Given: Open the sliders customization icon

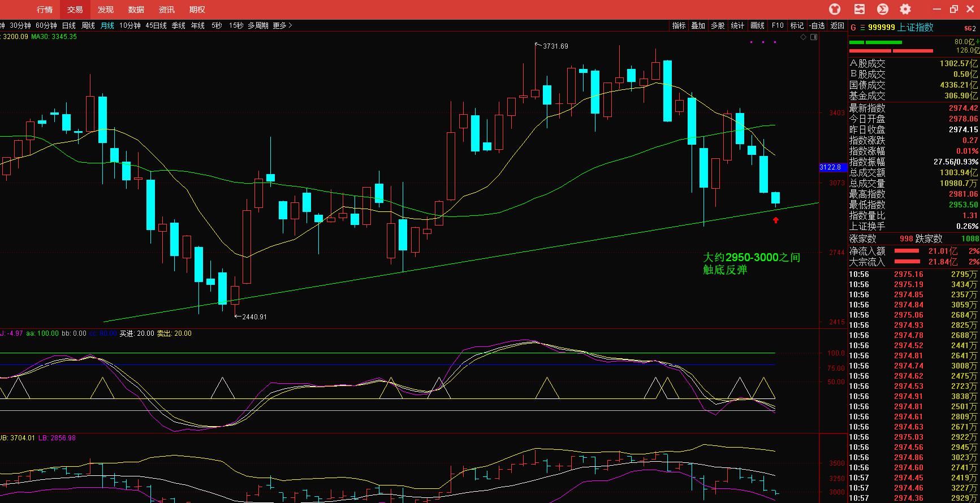Looking at the screenshot, I should click(860, 9).
